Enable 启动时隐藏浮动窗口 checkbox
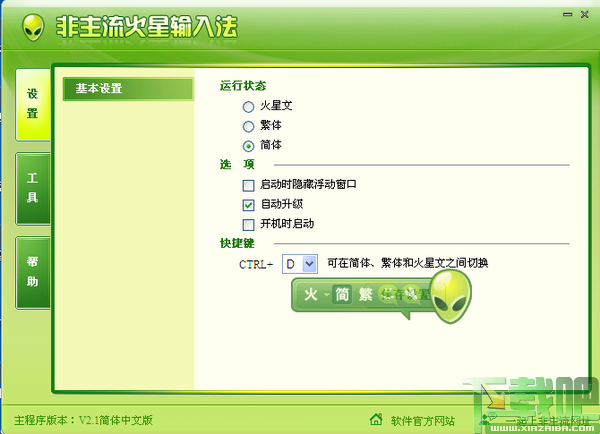 point(248,185)
